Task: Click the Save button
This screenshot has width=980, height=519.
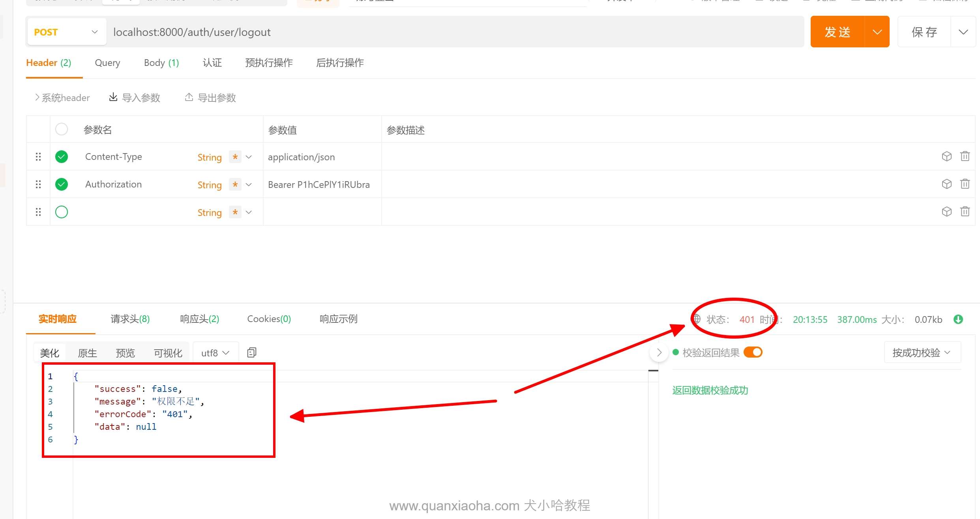Action: pos(924,32)
